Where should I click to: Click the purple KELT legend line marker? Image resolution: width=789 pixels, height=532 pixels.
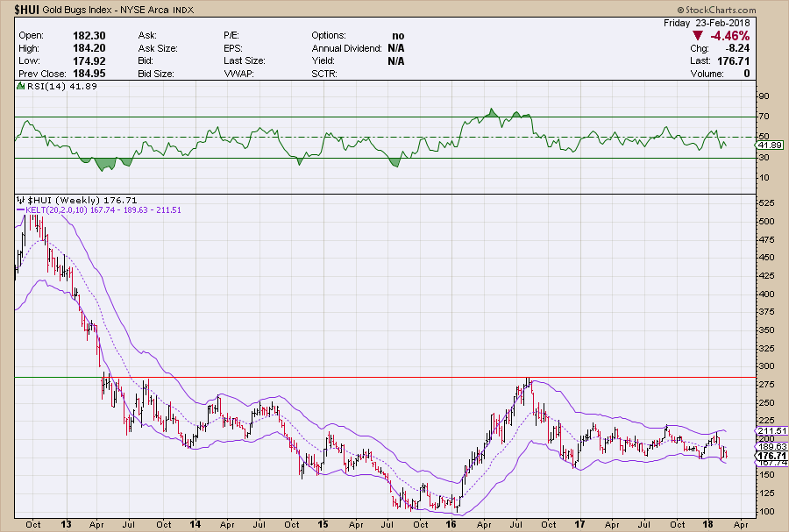[20, 210]
